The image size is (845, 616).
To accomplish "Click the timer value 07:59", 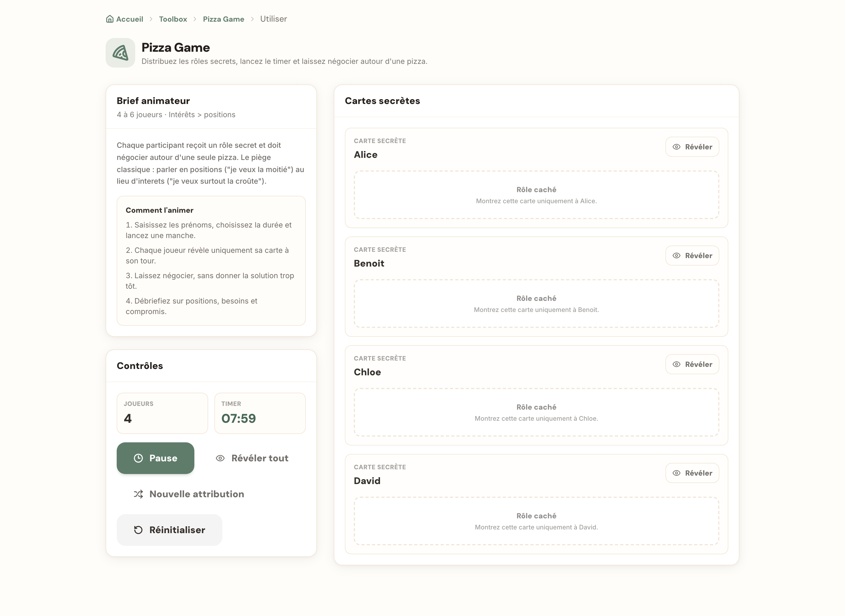I will tap(239, 418).
